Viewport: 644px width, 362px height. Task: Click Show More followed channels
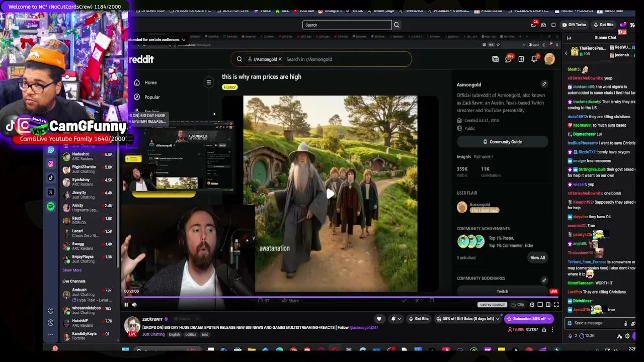coord(72,270)
